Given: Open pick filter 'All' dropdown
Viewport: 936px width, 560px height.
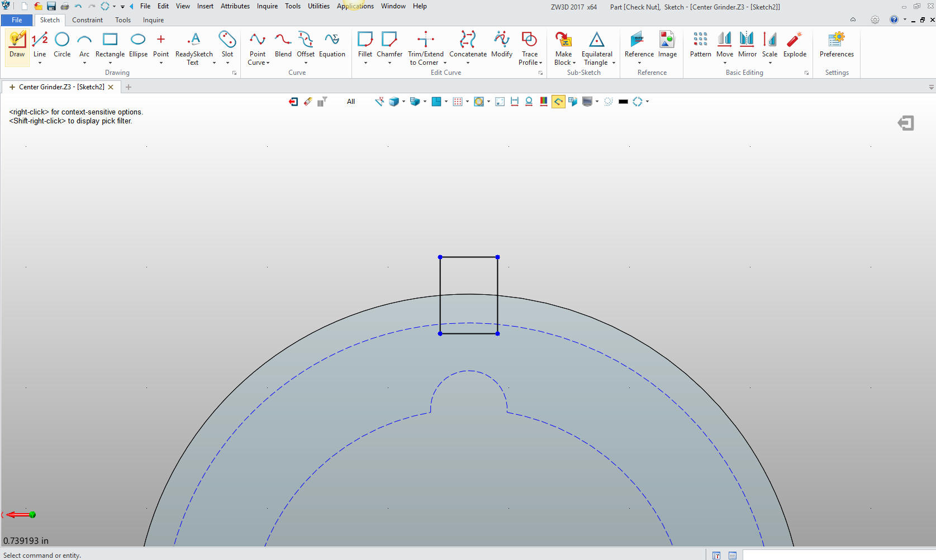Looking at the screenshot, I should 351,102.
